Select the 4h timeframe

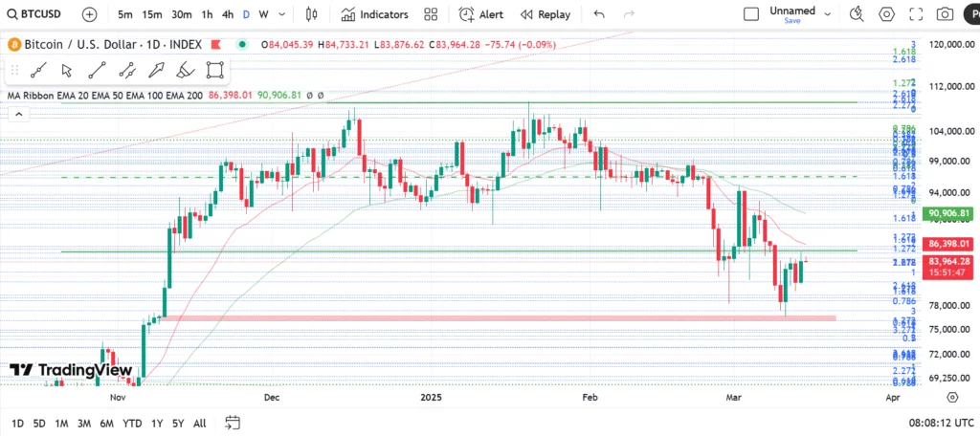coord(228,14)
